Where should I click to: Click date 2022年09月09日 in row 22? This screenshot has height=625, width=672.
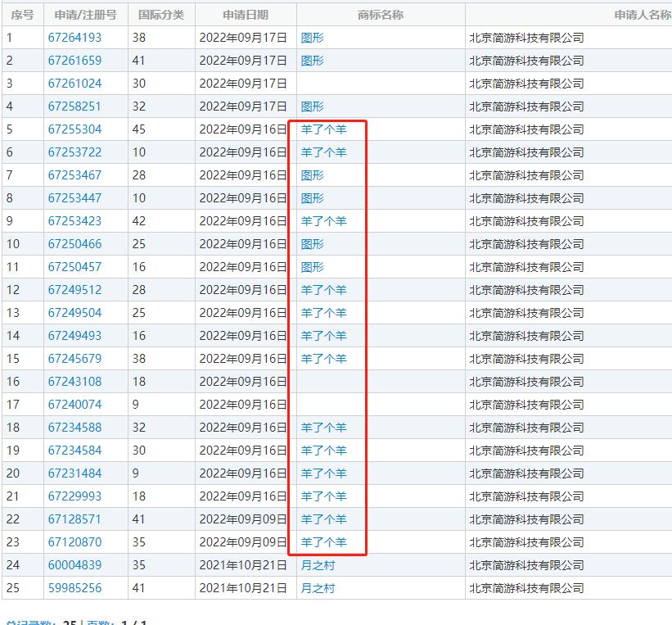coord(242,519)
